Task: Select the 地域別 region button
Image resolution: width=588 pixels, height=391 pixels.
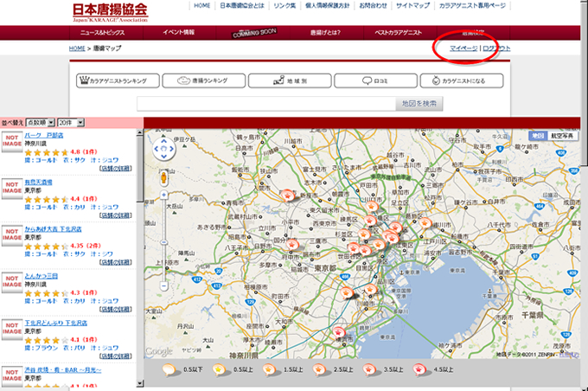Action: pos(290,80)
